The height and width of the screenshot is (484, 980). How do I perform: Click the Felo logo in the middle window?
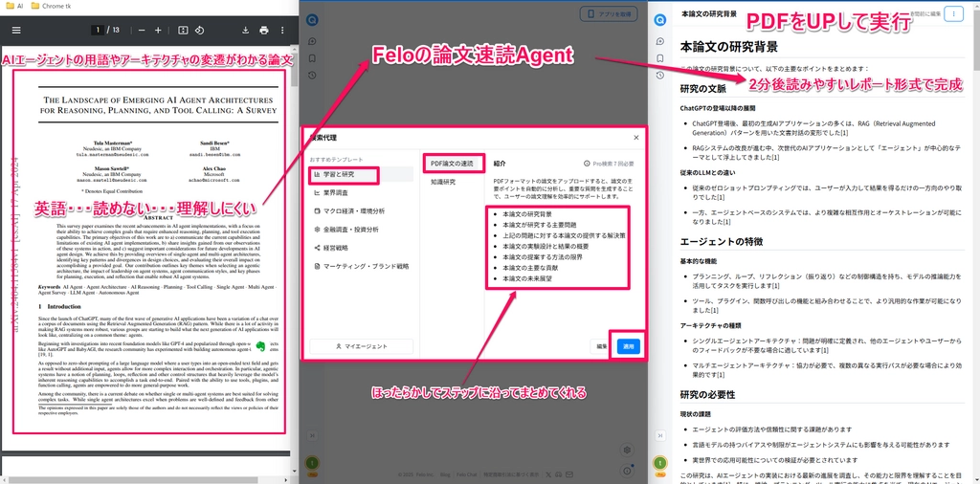click(311, 20)
